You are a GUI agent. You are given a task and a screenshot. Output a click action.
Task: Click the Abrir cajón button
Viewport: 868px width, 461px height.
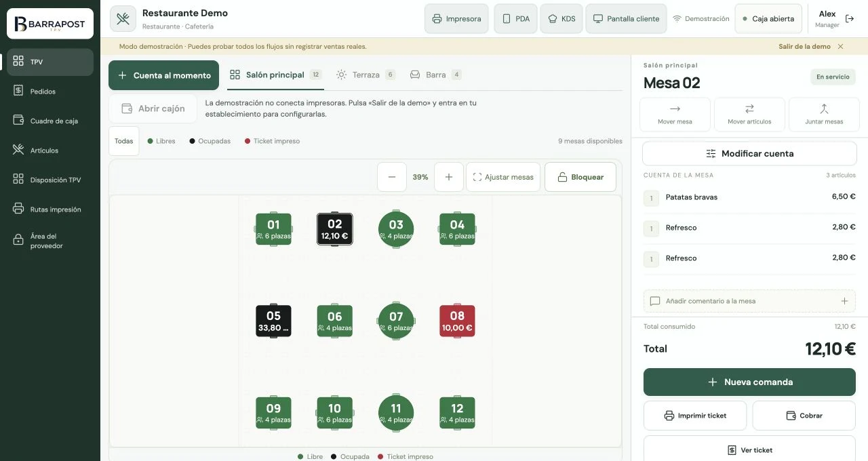point(153,108)
